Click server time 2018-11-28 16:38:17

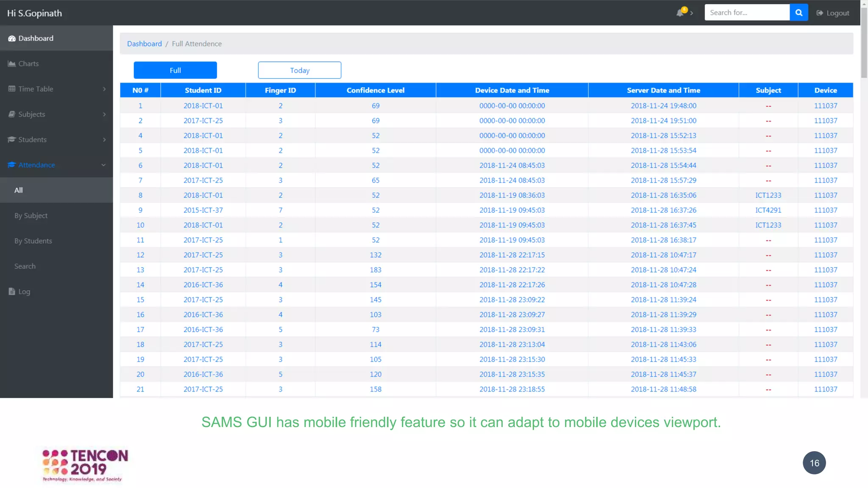click(663, 240)
